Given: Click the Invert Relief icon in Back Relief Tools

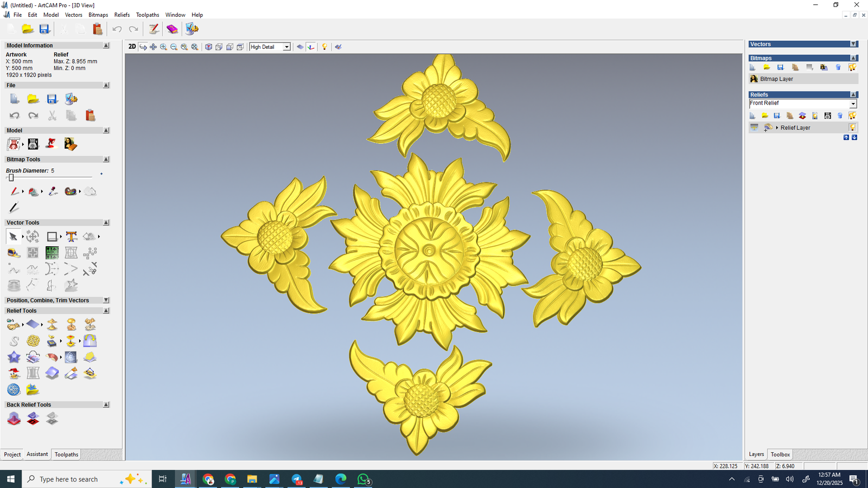Looking at the screenshot, I should click(x=33, y=419).
